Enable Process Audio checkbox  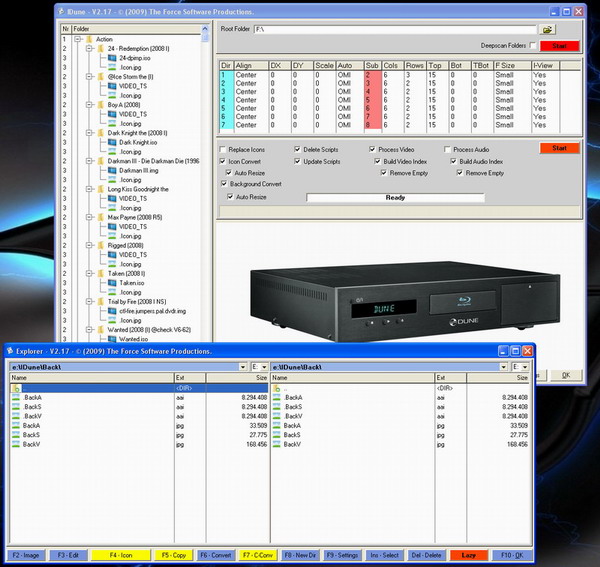tap(447, 149)
